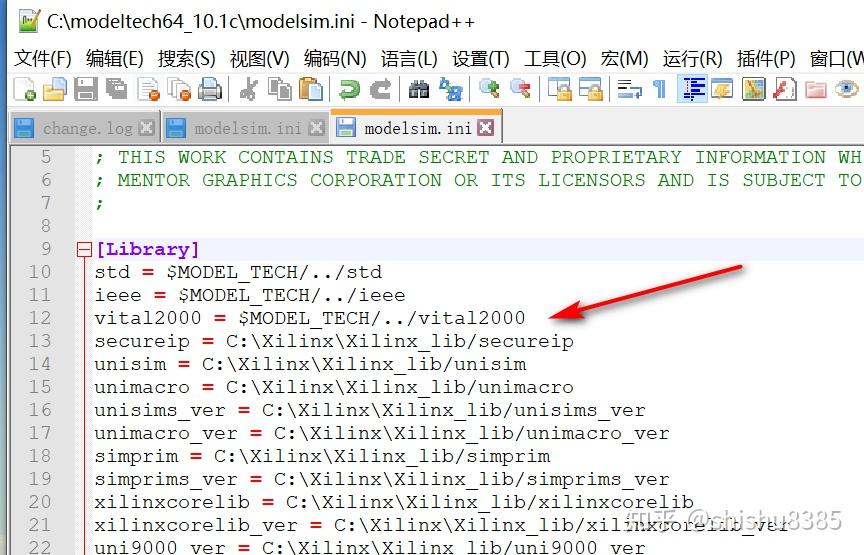Screen dimensions: 864x555
Task: Open the 语言(L) menu
Action: [409, 58]
